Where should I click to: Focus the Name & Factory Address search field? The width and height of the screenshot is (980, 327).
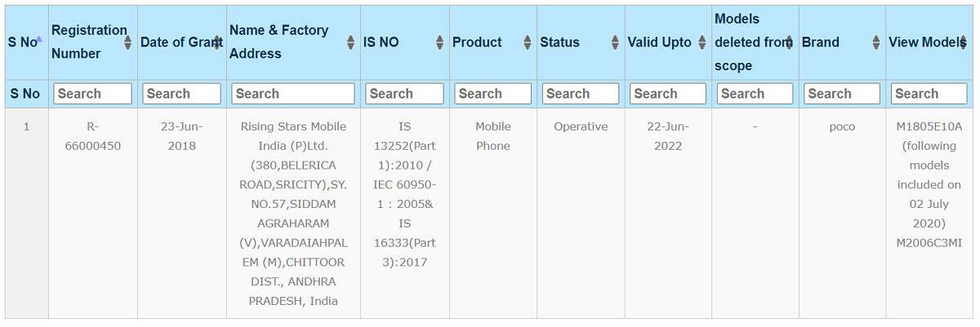(x=293, y=94)
